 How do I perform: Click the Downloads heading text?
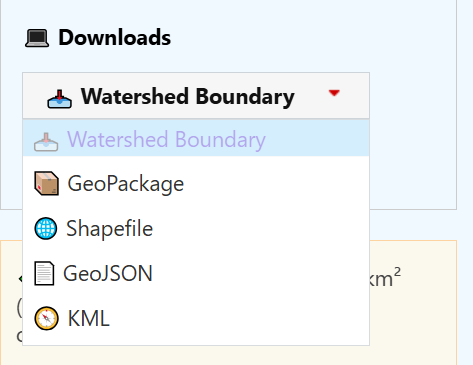115,37
